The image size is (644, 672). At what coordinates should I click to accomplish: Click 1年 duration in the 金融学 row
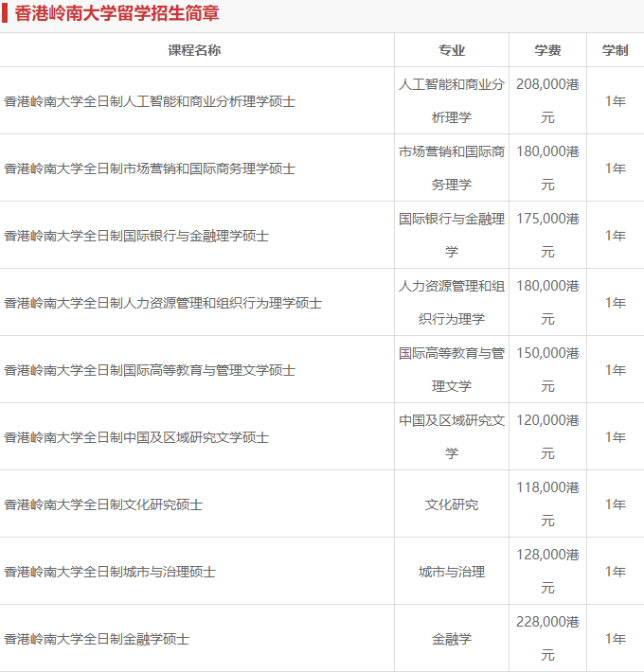(x=616, y=639)
